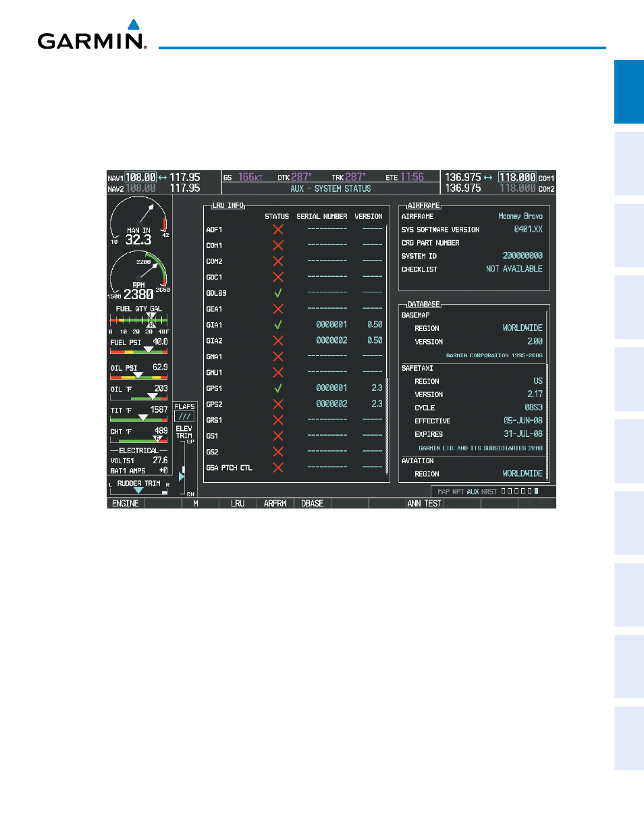Screen dimensions: 644x834
Task: Click the SafeTaxi cycle 08S3 value
Action: coord(533,407)
